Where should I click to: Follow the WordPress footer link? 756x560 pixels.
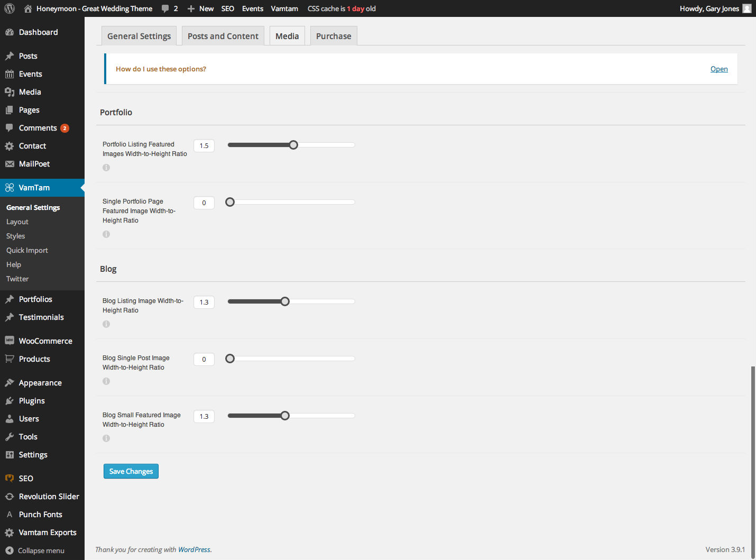click(x=193, y=549)
